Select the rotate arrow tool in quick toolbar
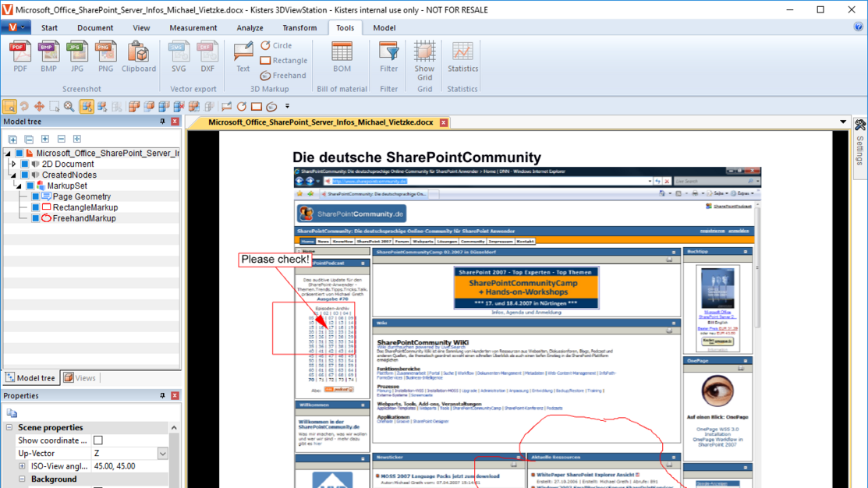Screen dimensions: 868x488 point(24,106)
